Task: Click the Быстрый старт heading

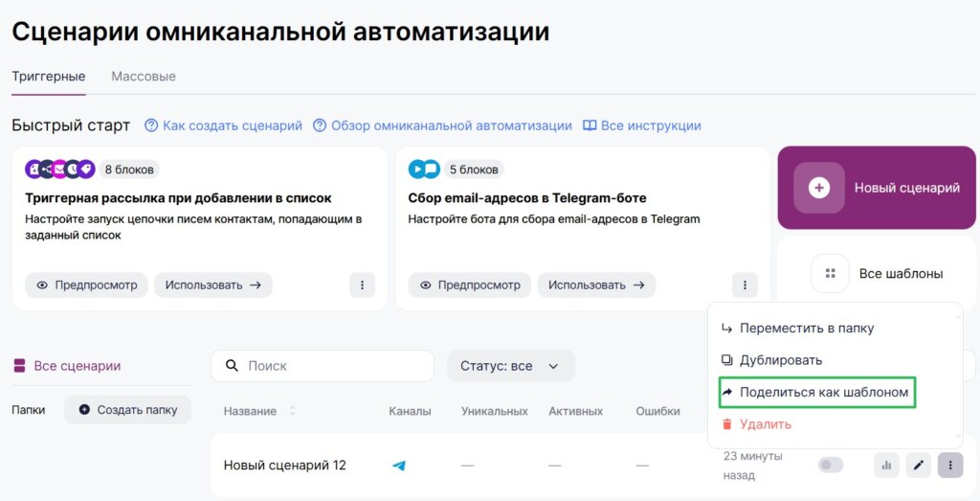Action: (71, 125)
